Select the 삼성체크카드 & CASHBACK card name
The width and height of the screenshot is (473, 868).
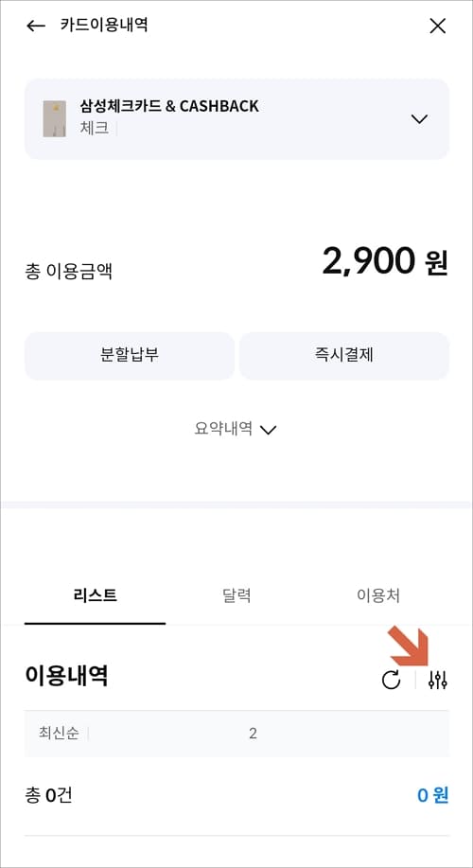click(x=169, y=106)
